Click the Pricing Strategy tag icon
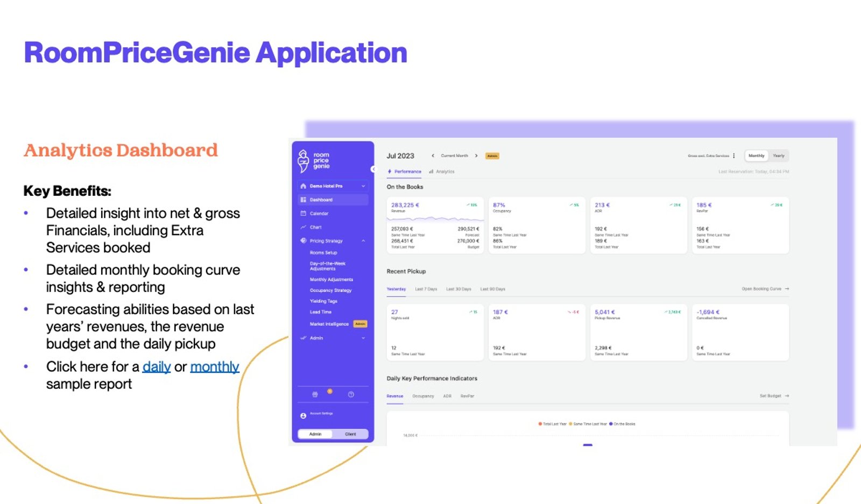The image size is (861, 504). click(x=303, y=240)
